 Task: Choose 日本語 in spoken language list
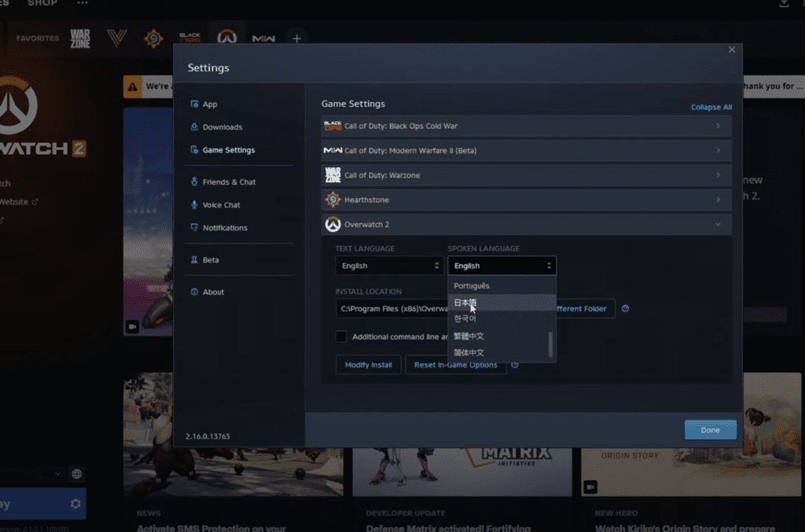click(502, 303)
